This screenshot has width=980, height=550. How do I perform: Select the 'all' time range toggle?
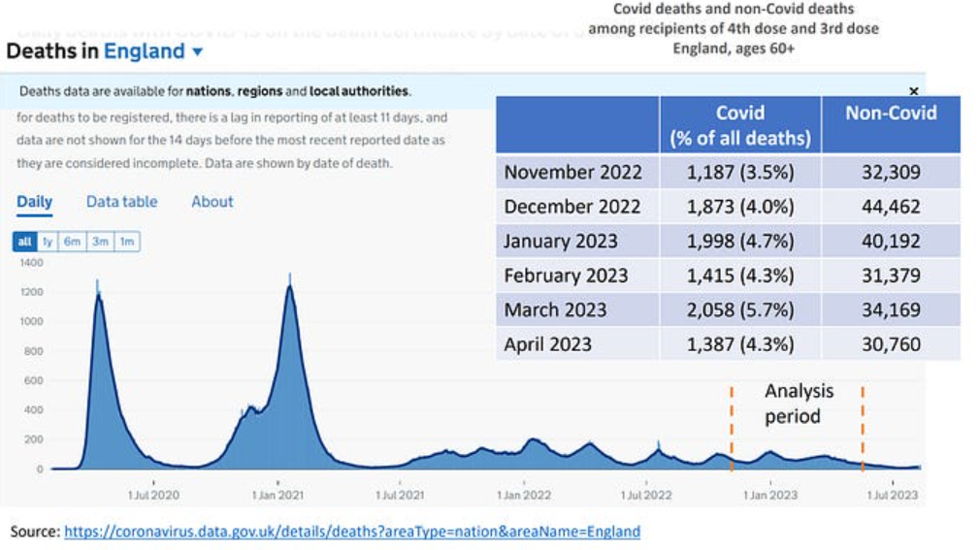tap(24, 242)
